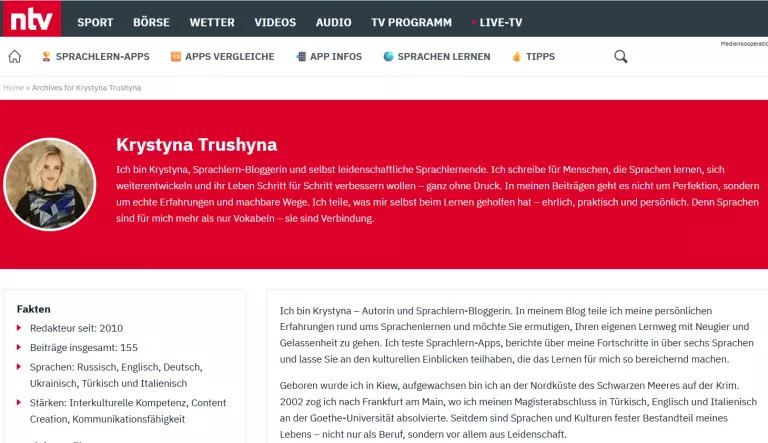Image resolution: width=768 pixels, height=443 pixels.
Task: Click the Krystyna Trushyna heading
Action: (x=196, y=145)
